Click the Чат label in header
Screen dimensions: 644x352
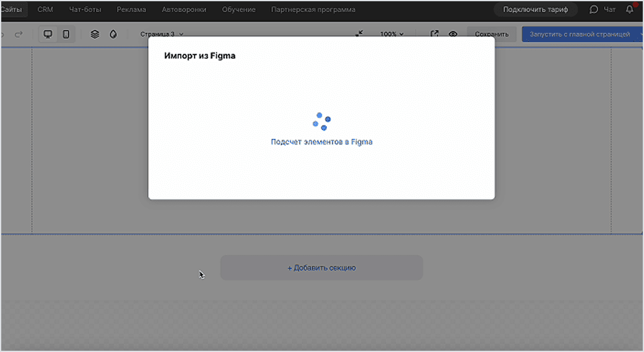pyautogui.click(x=609, y=9)
